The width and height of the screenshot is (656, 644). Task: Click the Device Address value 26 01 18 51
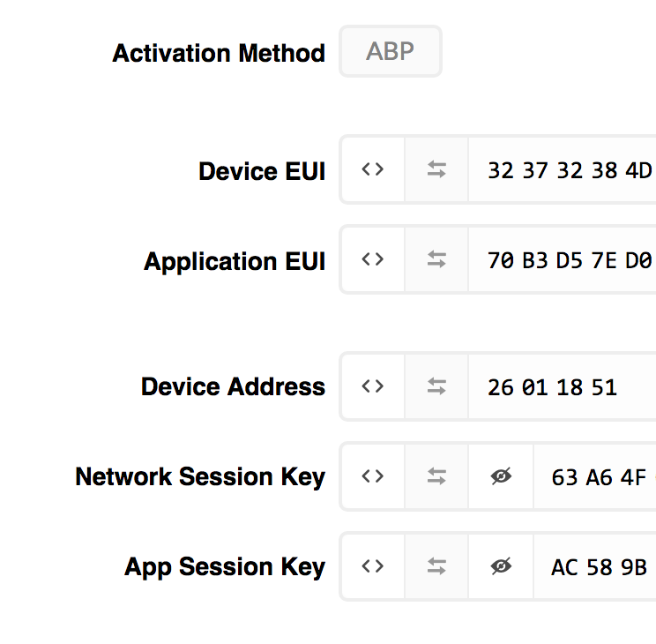(552, 387)
